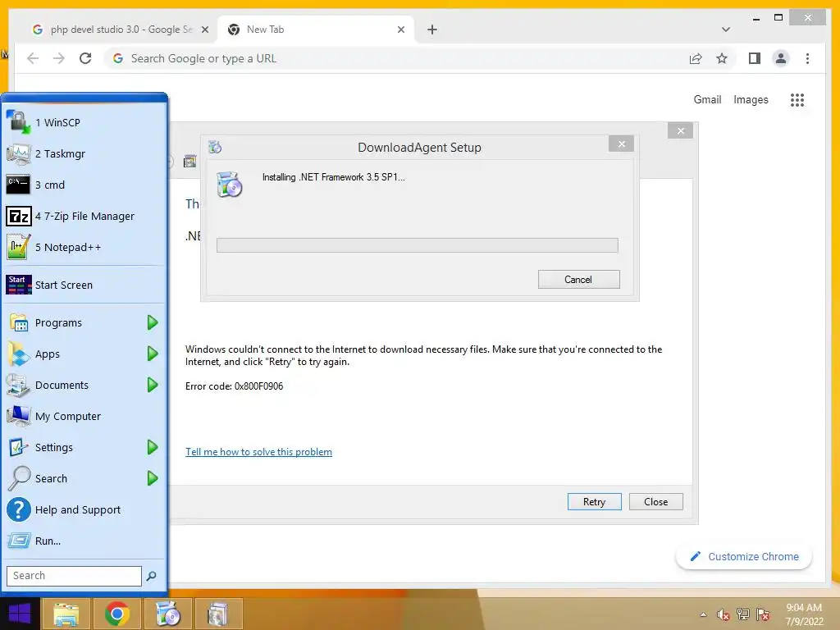The width and height of the screenshot is (840, 630).
Task: Expand the Documents arrow
Action: [x=153, y=385]
